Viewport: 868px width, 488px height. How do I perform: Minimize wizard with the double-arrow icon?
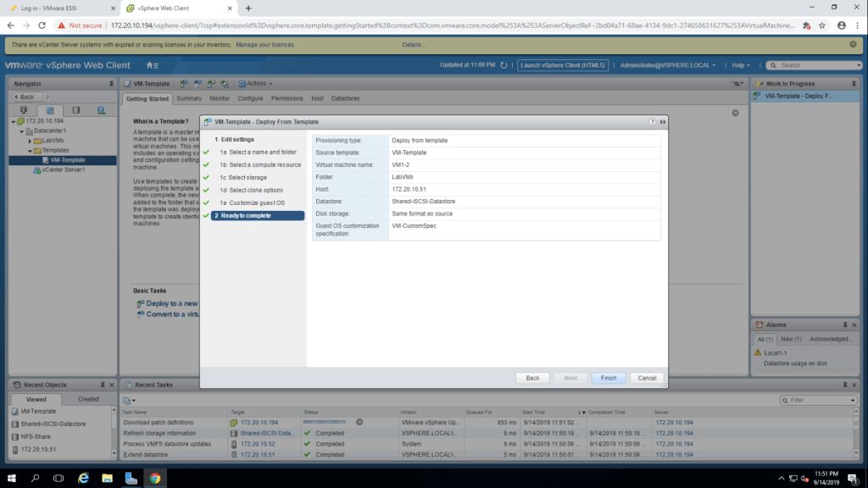coord(662,122)
